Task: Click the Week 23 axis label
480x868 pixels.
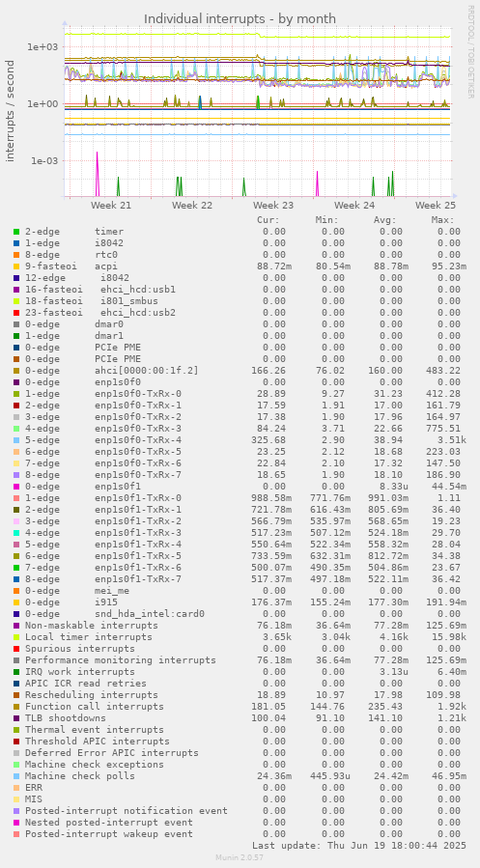Action: 273,206
